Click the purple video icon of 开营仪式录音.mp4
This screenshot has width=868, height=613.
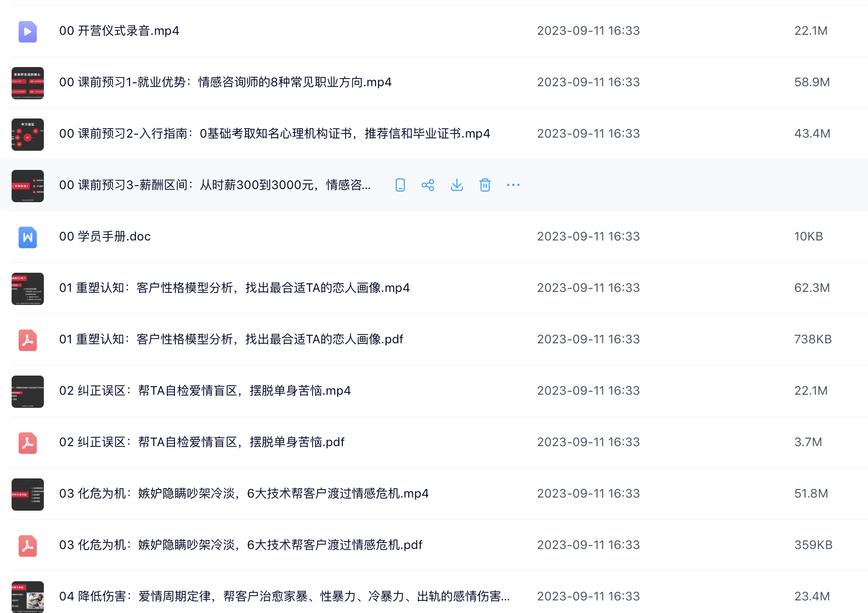pyautogui.click(x=28, y=31)
